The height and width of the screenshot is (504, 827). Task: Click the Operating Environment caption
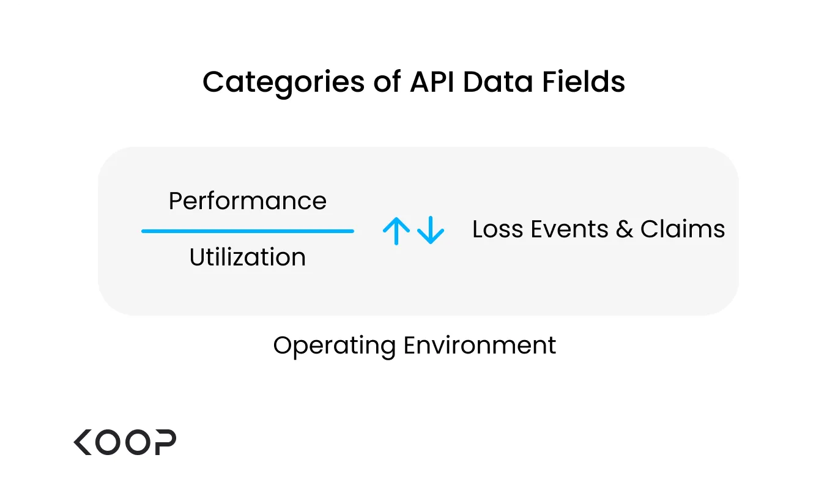(x=415, y=346)
